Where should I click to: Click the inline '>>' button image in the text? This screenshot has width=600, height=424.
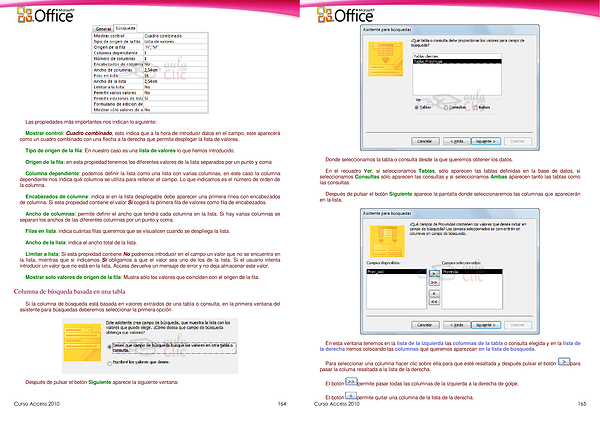pyautogui.click(x=352, y=382)
